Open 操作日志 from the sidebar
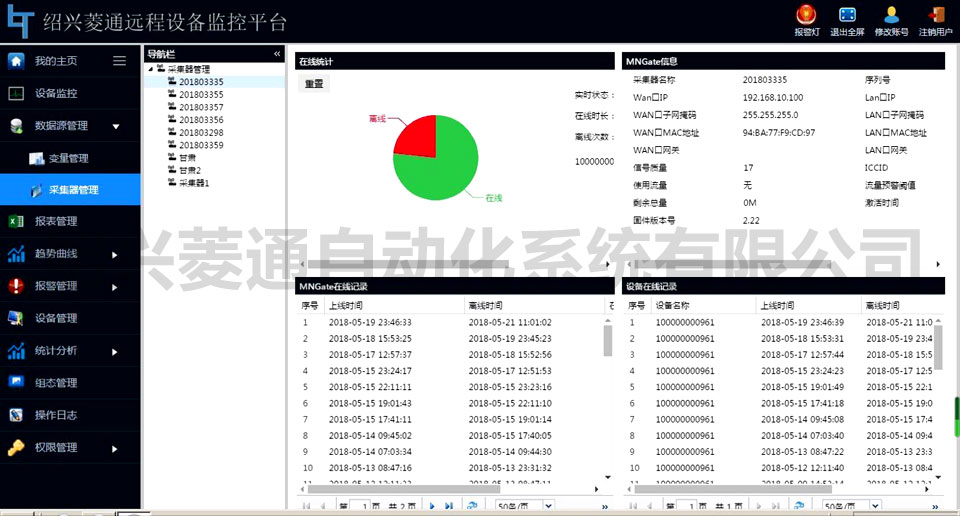Screen dimensions: 960x516 coord(56,415)
